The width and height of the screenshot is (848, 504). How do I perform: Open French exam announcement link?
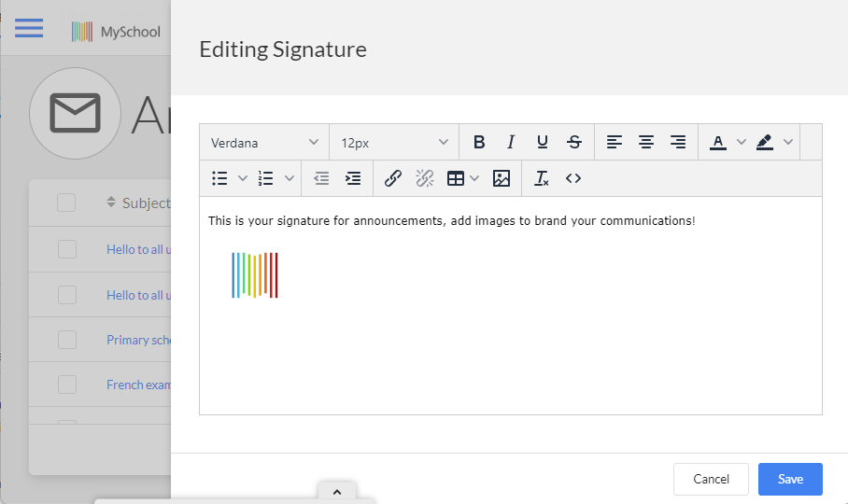tap(138, 385)
